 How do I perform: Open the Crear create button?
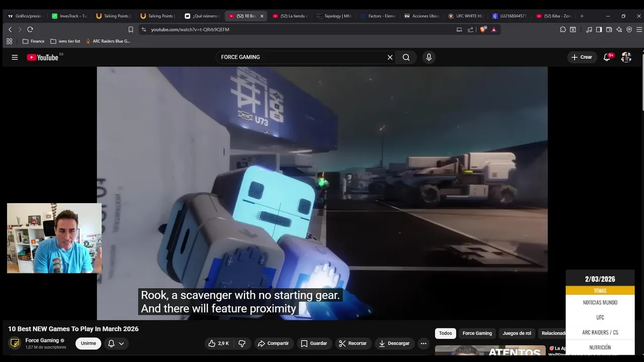click(582, 57)
